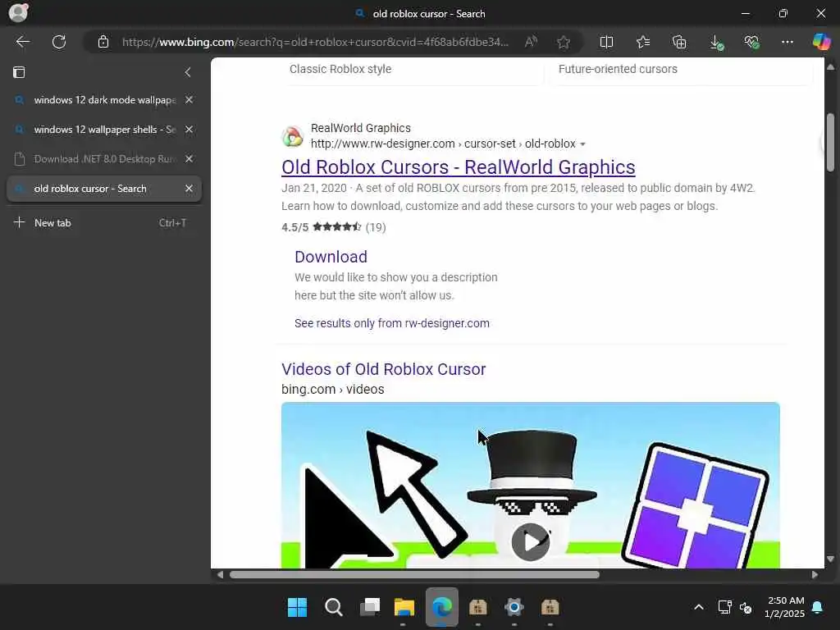Click the RealWorld Graphics site favicon
The height and width of the screenshot is (630, 840).
(293, 136)
